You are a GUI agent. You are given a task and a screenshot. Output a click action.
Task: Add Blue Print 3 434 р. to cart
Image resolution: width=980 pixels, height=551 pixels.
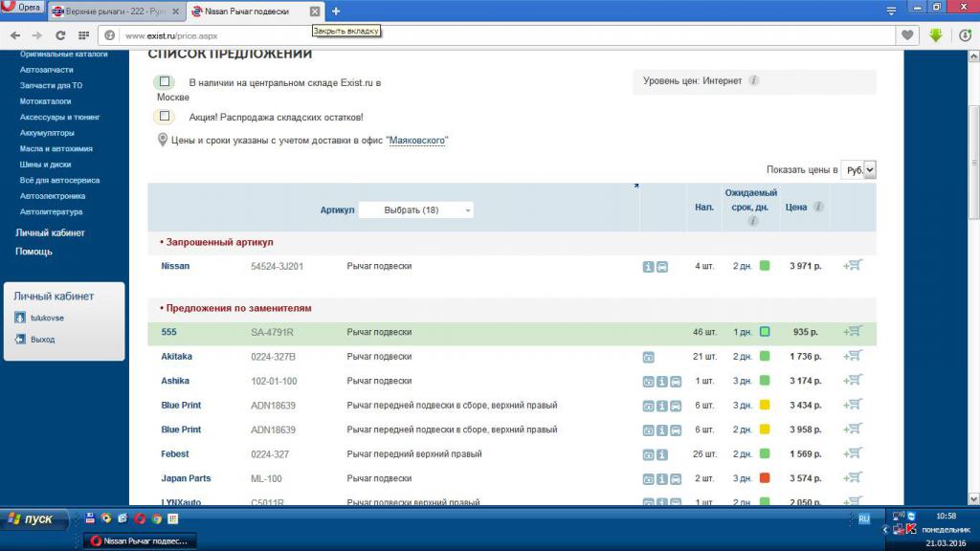[853, 405]
